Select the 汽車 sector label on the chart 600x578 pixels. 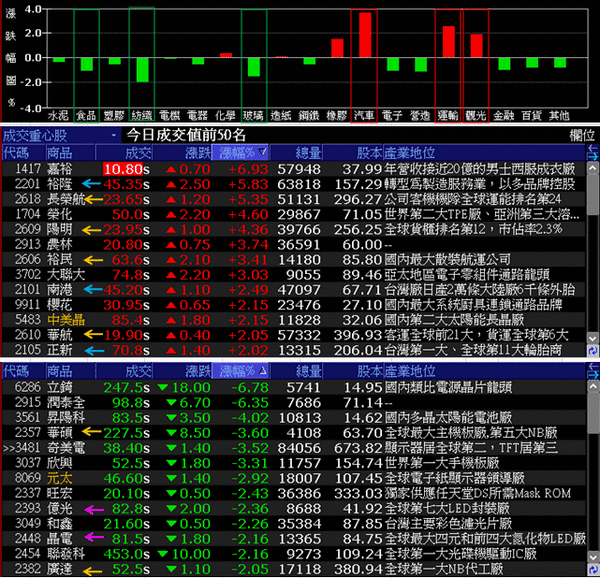point(364,116)
